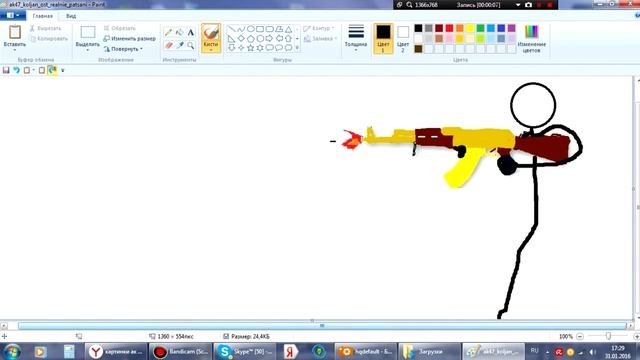Click the Кисти brushes button
This screenshot has width=640, height=360.
(x=211, y=38)
